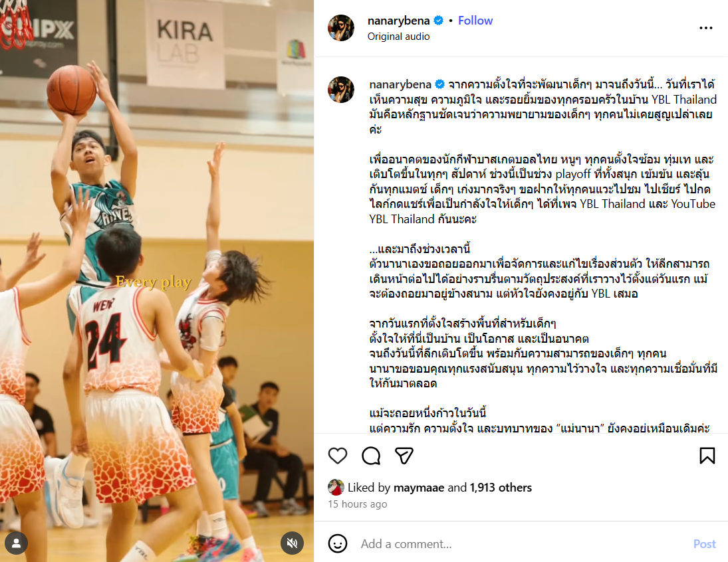Open the 15 hours ago timestamp

click(358, 504)
